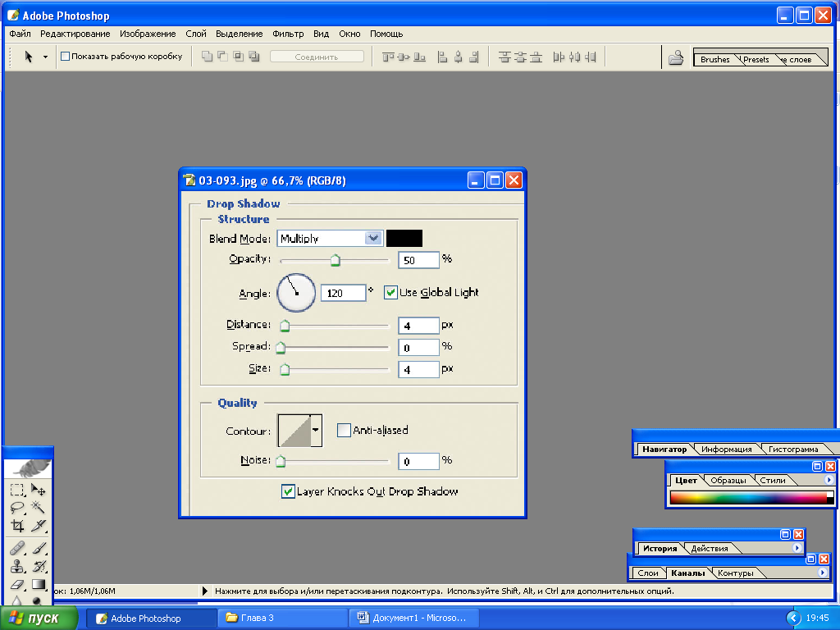Pick a color from the spectrum ramp
Image resolution: width=840 pixels, height=630 pixels.
click(748, 498)
